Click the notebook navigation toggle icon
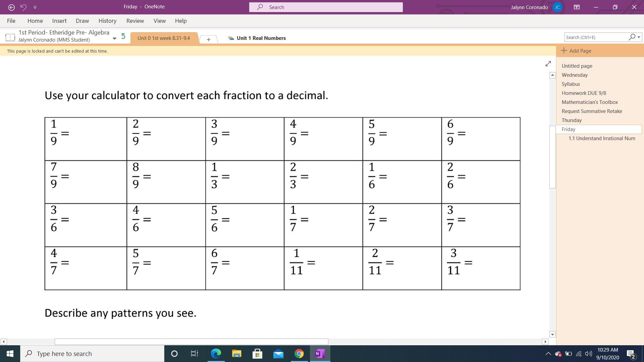The height and width of the screenshot is (362, 644). [x=10, y=37]
